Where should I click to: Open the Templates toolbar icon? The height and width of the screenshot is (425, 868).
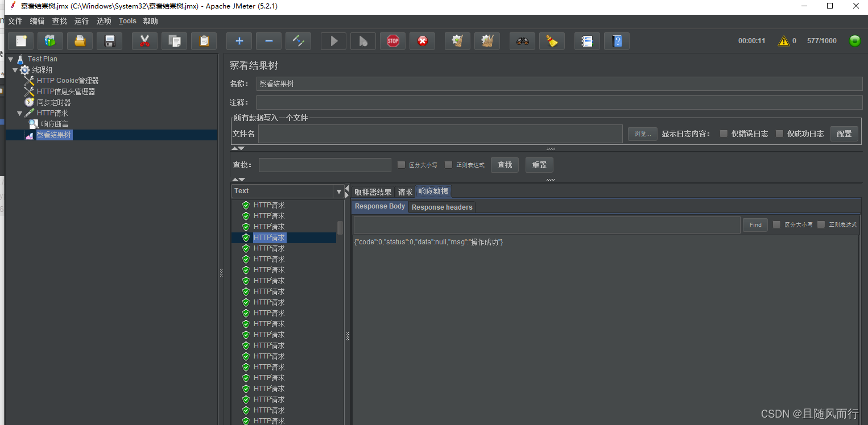coord(51,41)
